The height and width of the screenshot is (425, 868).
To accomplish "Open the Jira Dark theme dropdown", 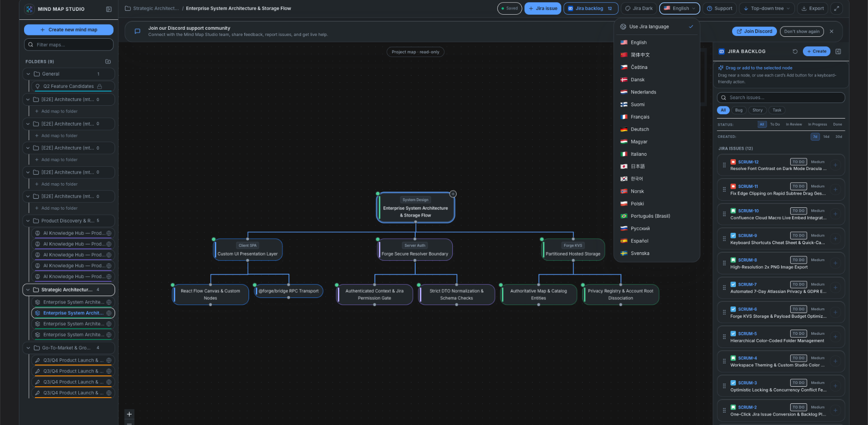I will [639, 8].
